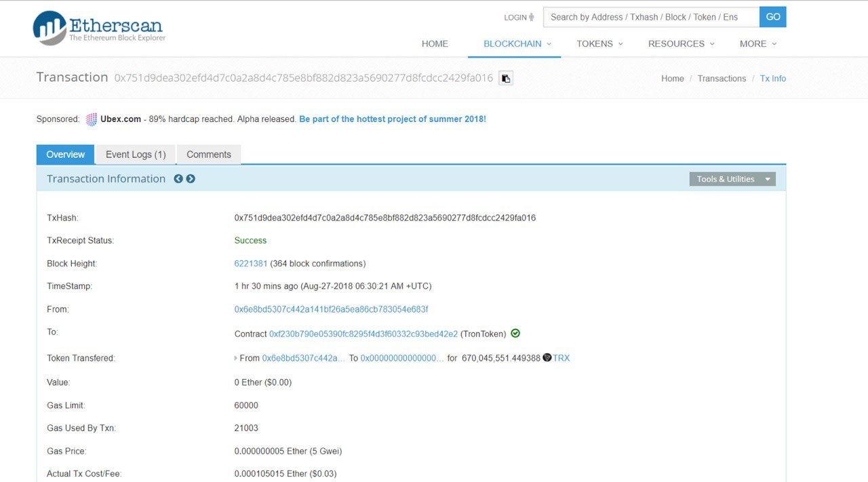Open the token transfer From 0x6e8bd5307c442a... link
Viewport: 868px width, 482px height.
[304, 358]
